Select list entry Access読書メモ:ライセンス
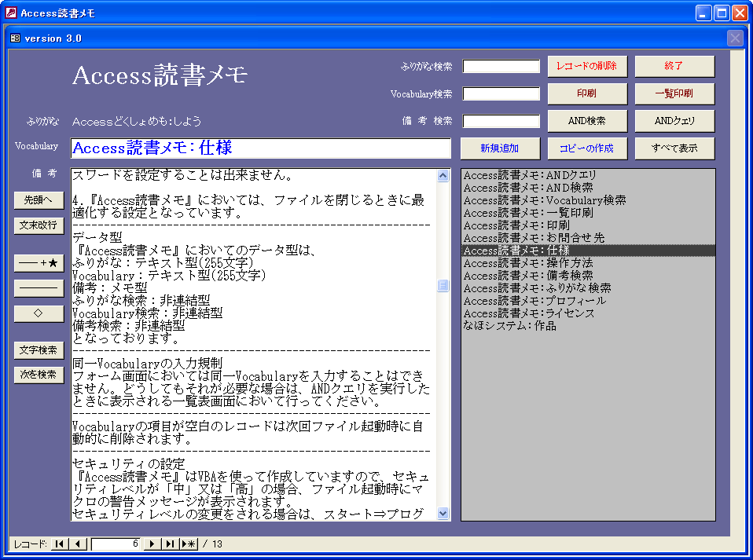Viewport: 753px width, 560px height. pyautogui.click(x=588, y=313)
